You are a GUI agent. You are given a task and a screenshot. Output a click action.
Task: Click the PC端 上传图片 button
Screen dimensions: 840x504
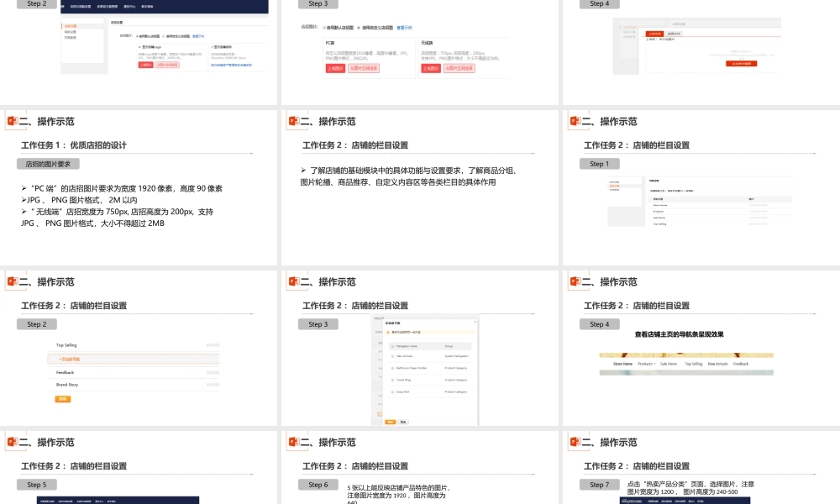click(x=334, y=68)
